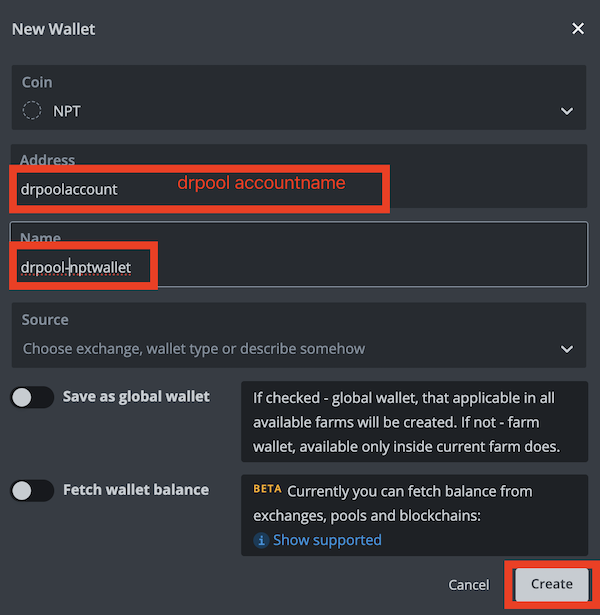The width and height of the screenshot is (600, 615).
Task: Click into the Name field with drpool-nptwallet
Action: click(300, 267)
